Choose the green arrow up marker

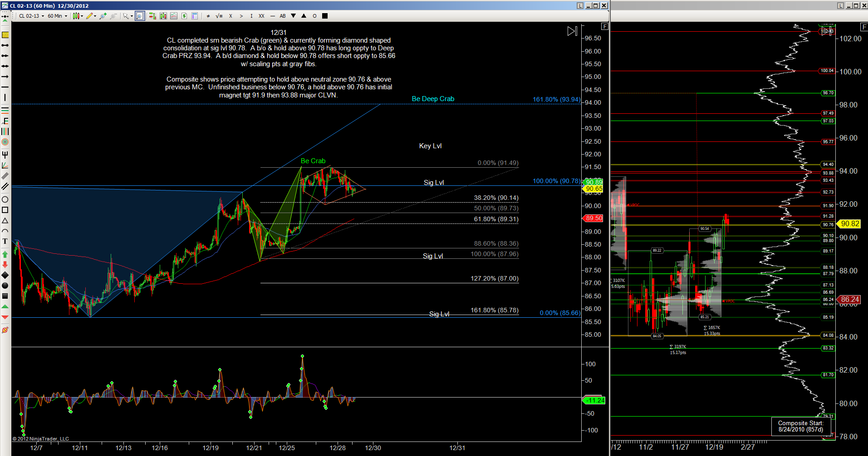tap(5, 254)
